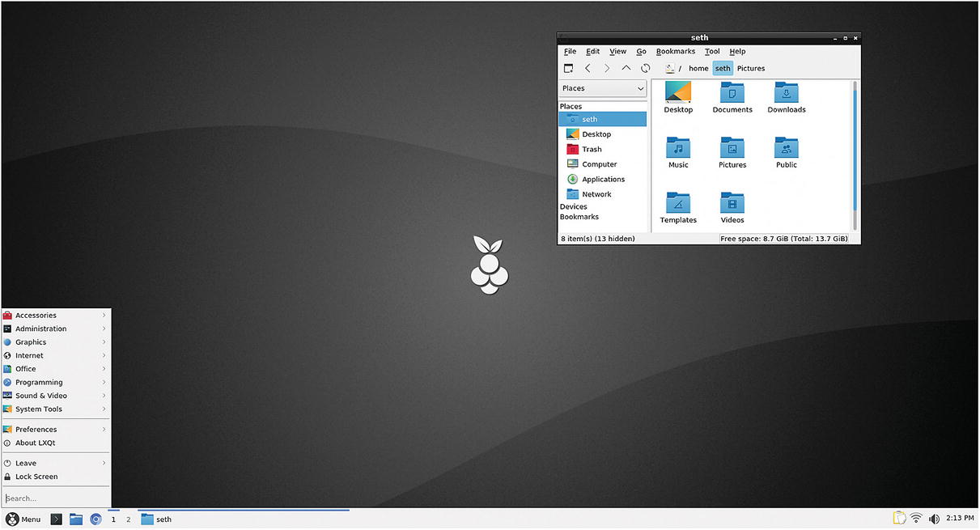Open About LXQt from the menu

(x=55, y=443)
